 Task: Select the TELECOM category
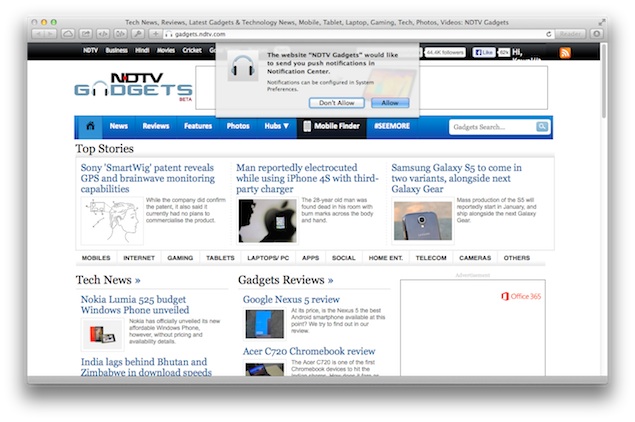point(431,258)
